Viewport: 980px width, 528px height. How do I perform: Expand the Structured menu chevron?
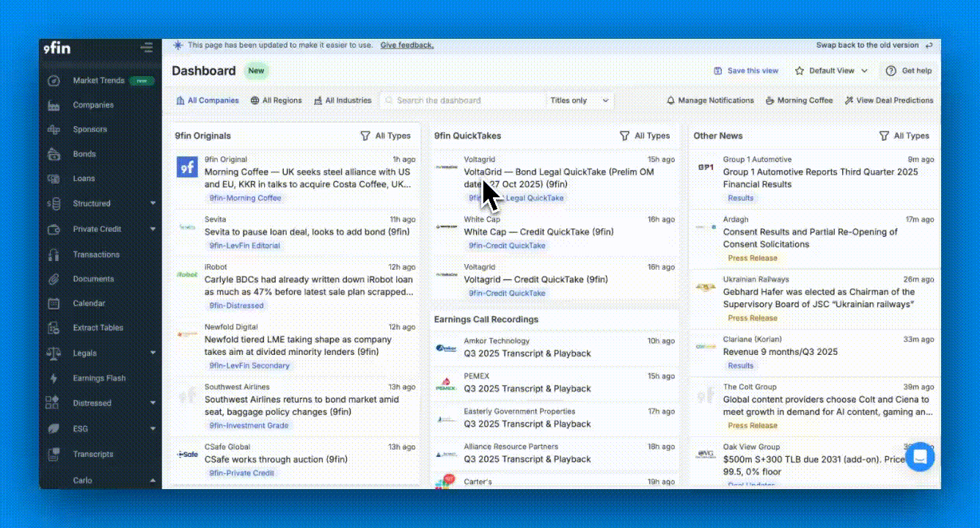(153, 203)
